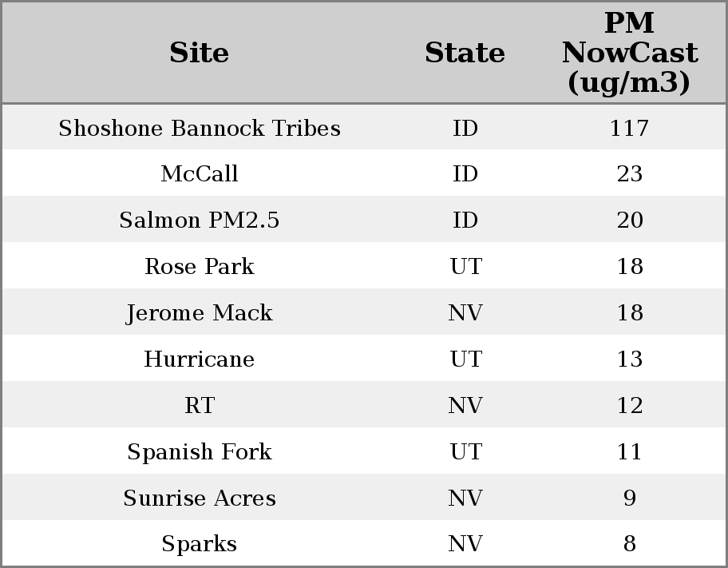Click the State column header
This screenshot has height=568, width=728.
pos(465,54)
